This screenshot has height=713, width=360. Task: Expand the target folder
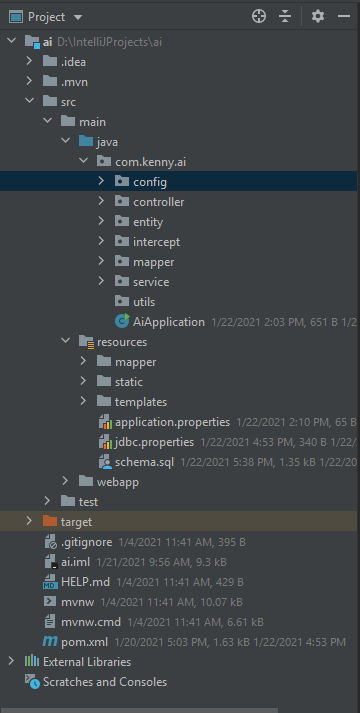click(29, 521)
